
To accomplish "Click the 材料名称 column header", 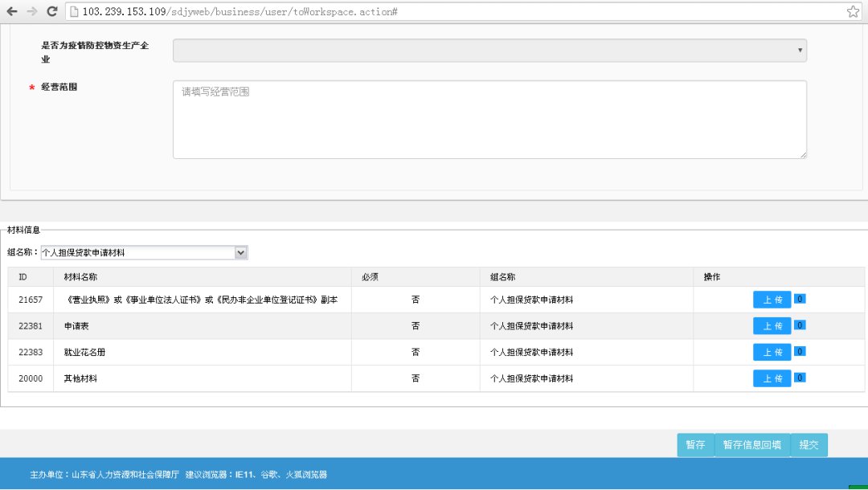I will 80,277.
